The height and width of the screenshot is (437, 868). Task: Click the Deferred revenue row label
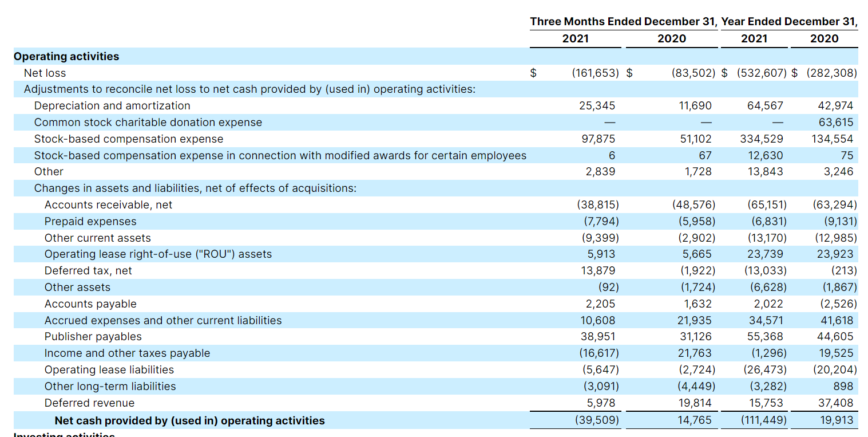[x=89, y=403]
